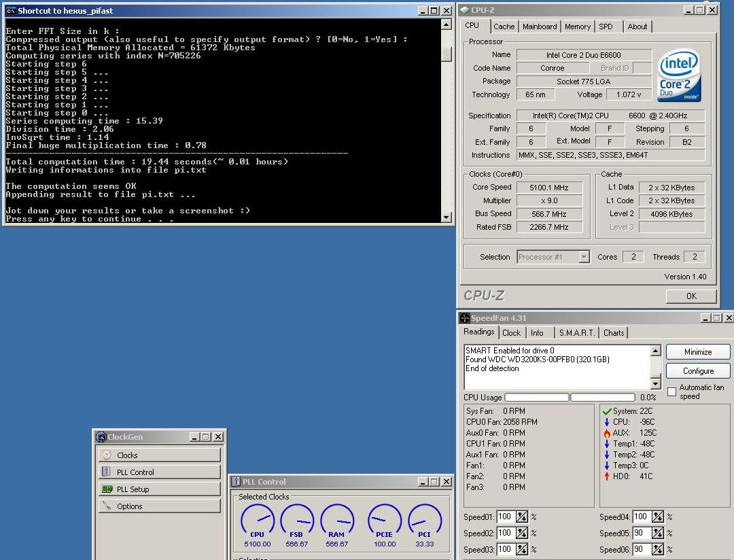This screenshot has height=560, width=734.
Task: Click the second CPU Usage bar in SpeedFan
Action: tap(603, 397)
